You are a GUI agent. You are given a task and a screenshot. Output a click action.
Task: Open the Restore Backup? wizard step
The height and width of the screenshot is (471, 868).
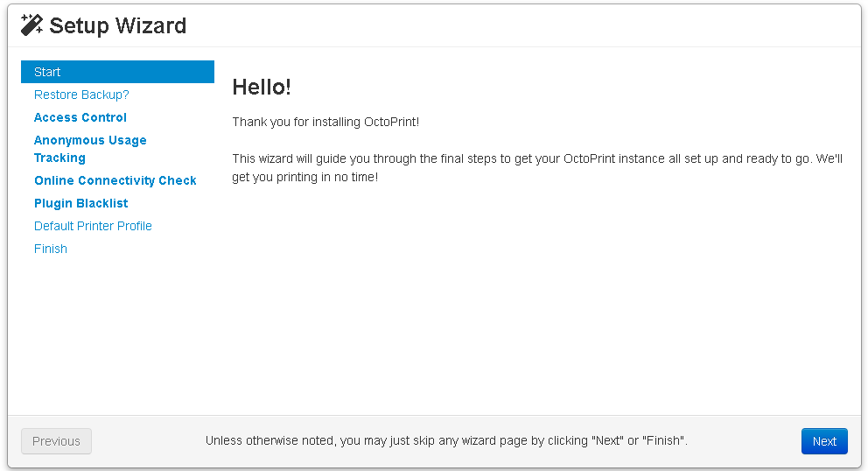[x=81, y=95]
